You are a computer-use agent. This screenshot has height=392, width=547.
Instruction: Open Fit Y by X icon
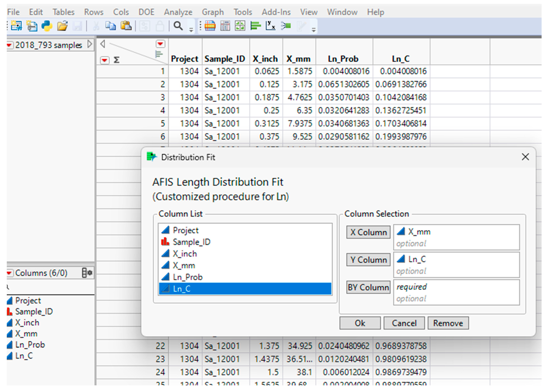coord(270,26)
